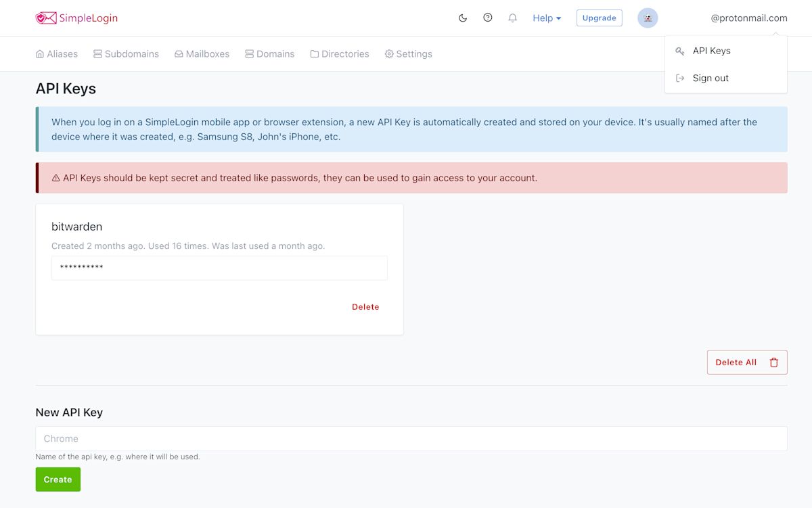The height and width of the screenshot is (508, 812).
Task: Open the Mailboxes tab
Action: 202,54
